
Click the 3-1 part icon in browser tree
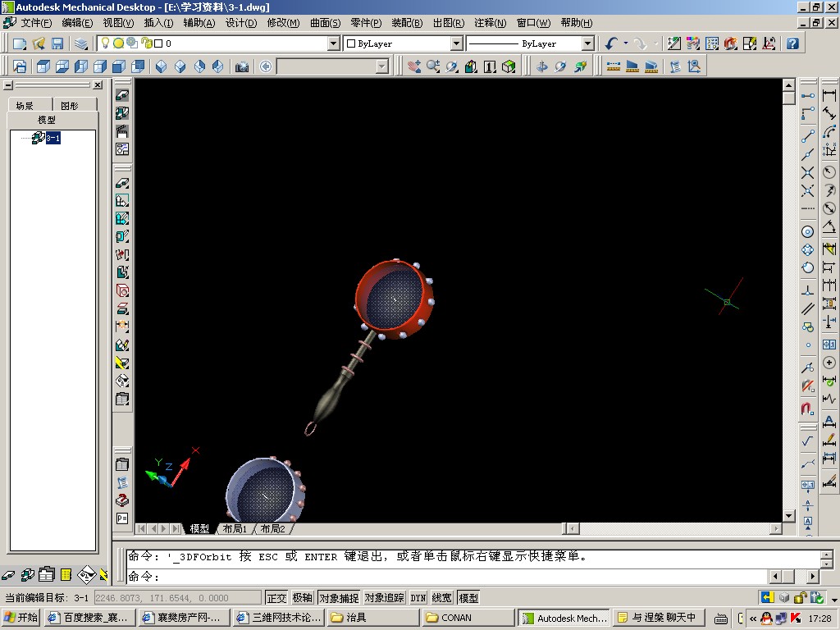[x=39, y=138]
